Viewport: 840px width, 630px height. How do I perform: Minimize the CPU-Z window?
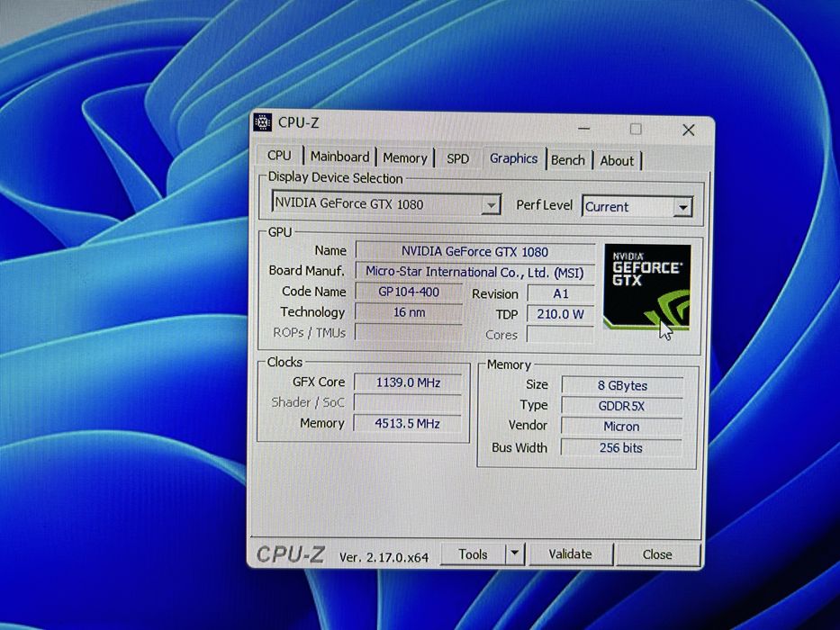(x=584, y=129)
